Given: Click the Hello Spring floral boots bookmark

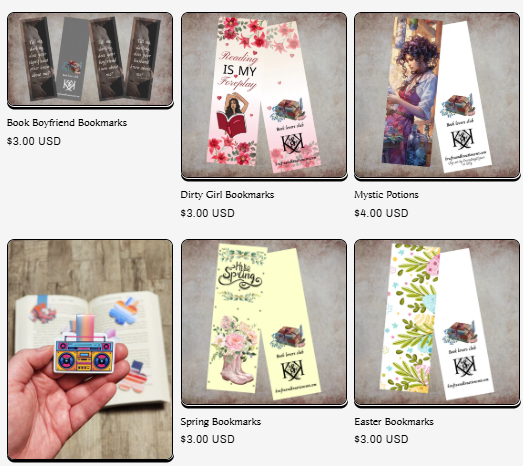Looking at the screenshot, I should 237,319.
